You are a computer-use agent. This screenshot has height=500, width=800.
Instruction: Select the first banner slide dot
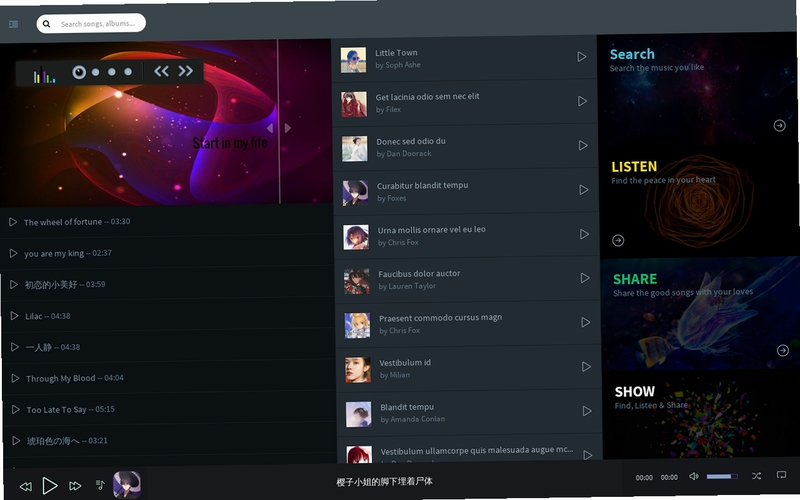tap(79, 72)
